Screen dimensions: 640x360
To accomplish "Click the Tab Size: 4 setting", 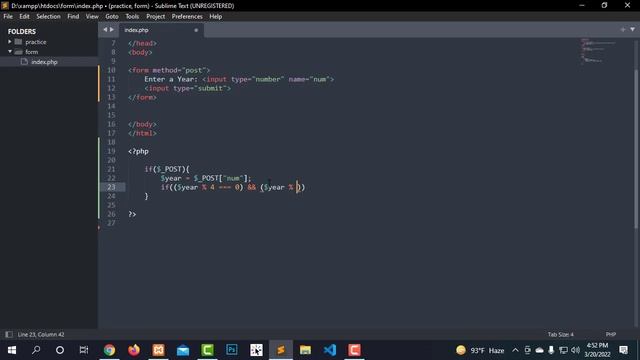I will pyautogui.click(x=560, y=334).
